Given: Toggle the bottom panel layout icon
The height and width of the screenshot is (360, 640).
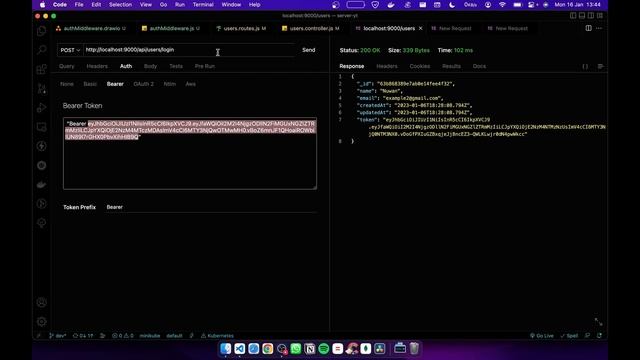Looking at the screenshot, I should (582, 16).
